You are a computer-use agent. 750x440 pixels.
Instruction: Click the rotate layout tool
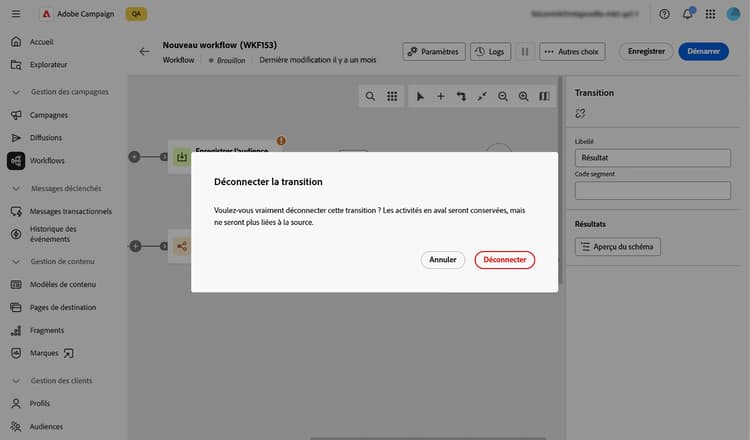[461, 96]
